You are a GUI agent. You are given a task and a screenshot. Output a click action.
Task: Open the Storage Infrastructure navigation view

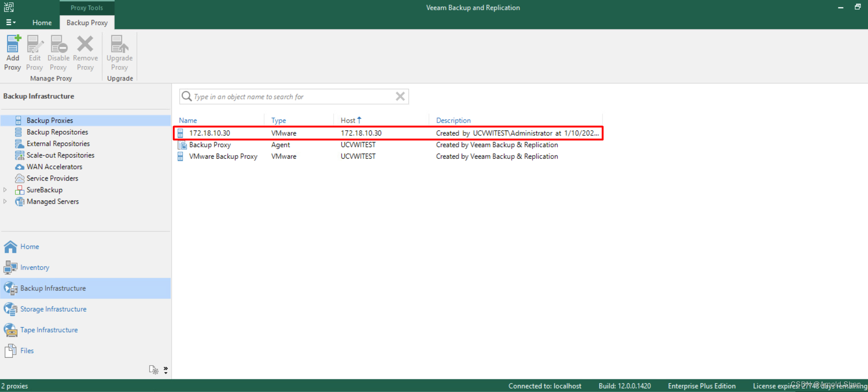point(86,309)
